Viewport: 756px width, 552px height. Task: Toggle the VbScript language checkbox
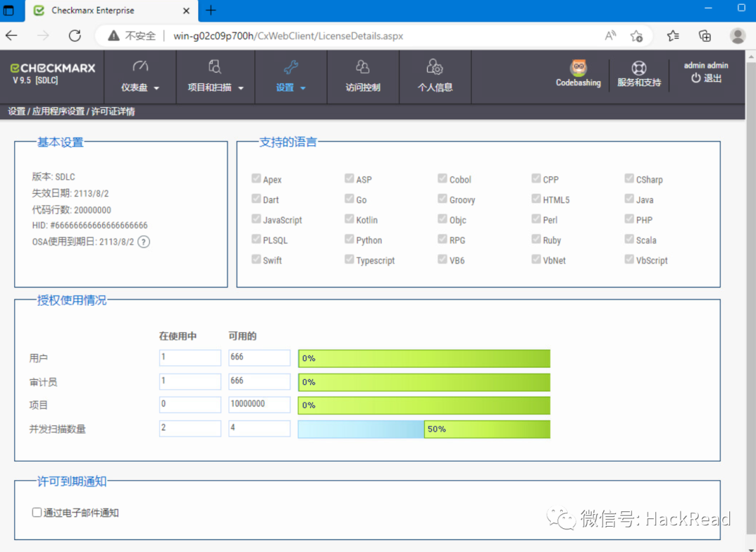click(629, 259)
